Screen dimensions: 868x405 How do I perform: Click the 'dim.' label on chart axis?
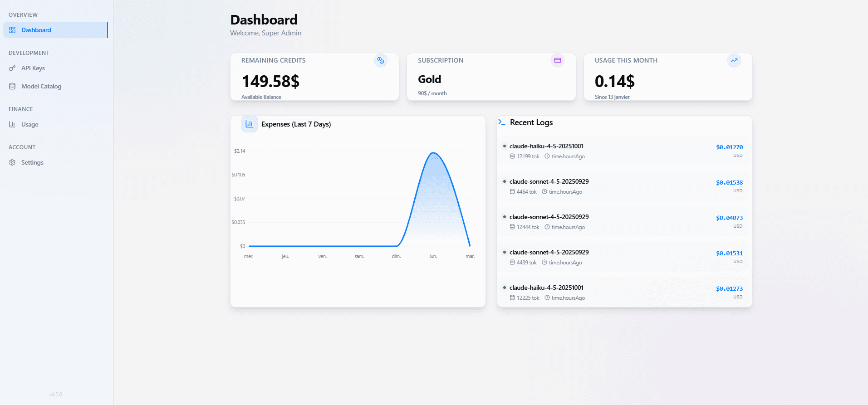396,257
